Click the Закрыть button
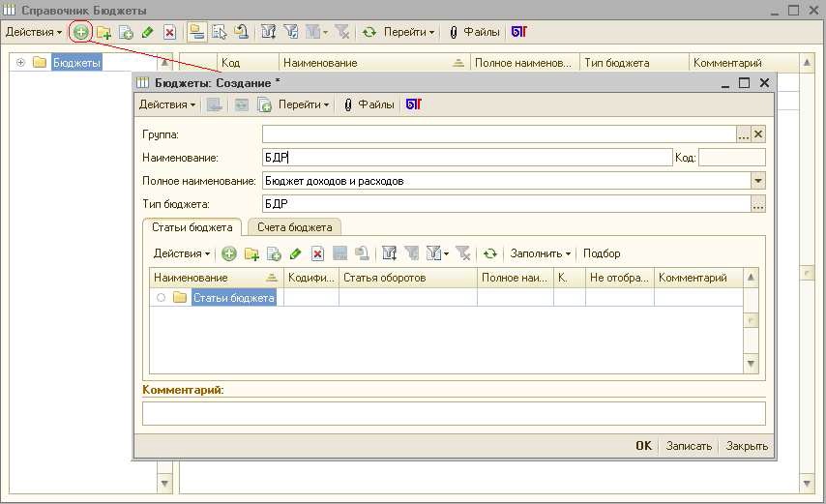The image size is (826, 504). tap(747, 446)
